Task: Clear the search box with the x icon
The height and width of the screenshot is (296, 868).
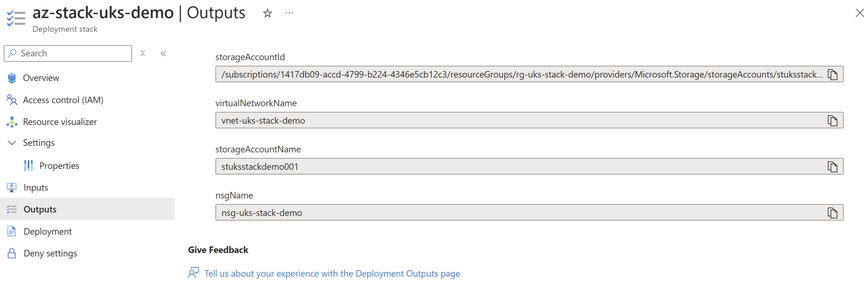Action: (x=143, y=53)
